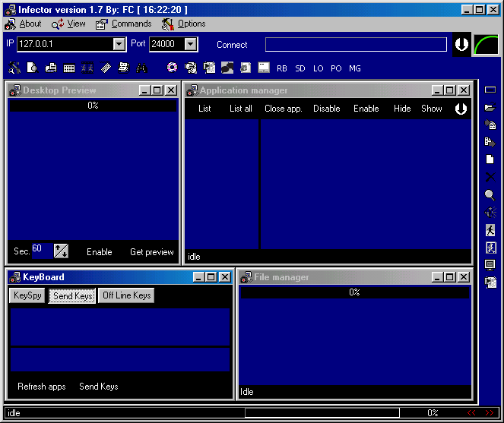Viewport: 504px width, 423px height.
Task: Click the monitor icon in right sidebar
Action: pyautogui.click(x=490, y=264)
